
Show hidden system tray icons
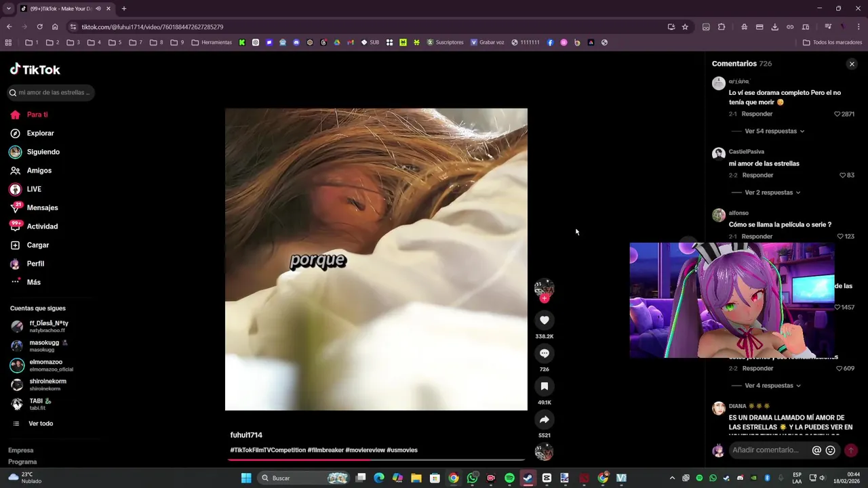(672, 478)
